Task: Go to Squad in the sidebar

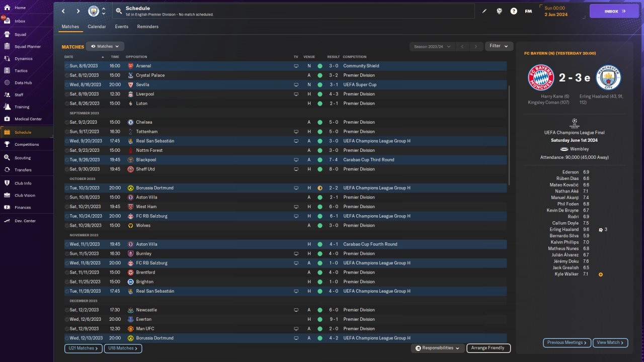Action: click(26, 35)
